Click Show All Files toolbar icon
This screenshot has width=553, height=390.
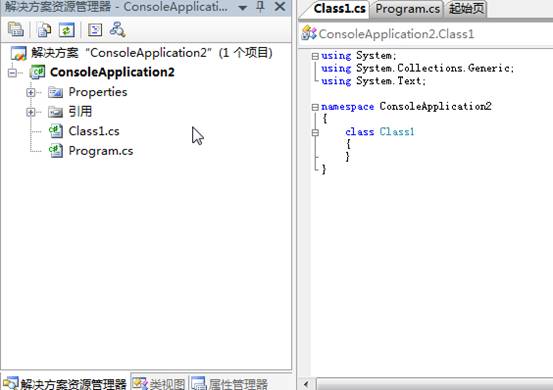click(x=44, y=30)
